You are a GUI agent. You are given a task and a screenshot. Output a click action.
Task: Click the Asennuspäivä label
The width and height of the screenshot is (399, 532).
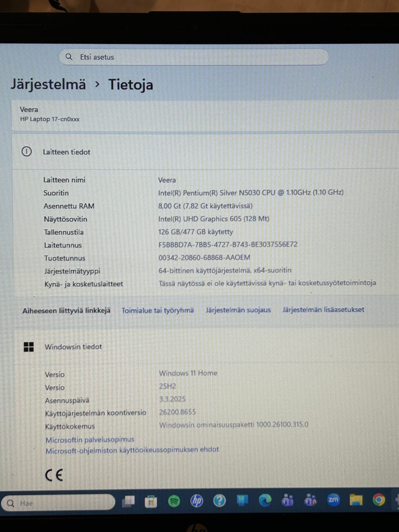67,400
